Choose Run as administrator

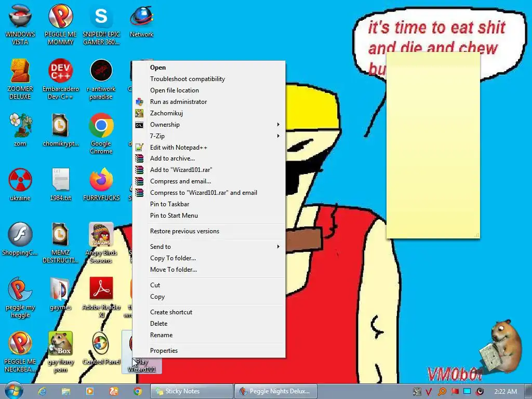coord(209,102)
